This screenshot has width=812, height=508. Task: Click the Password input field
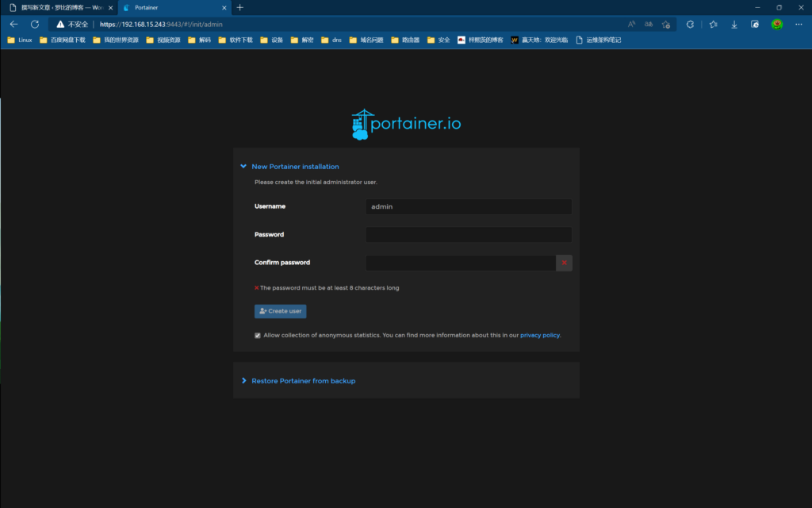pos(468,235)
